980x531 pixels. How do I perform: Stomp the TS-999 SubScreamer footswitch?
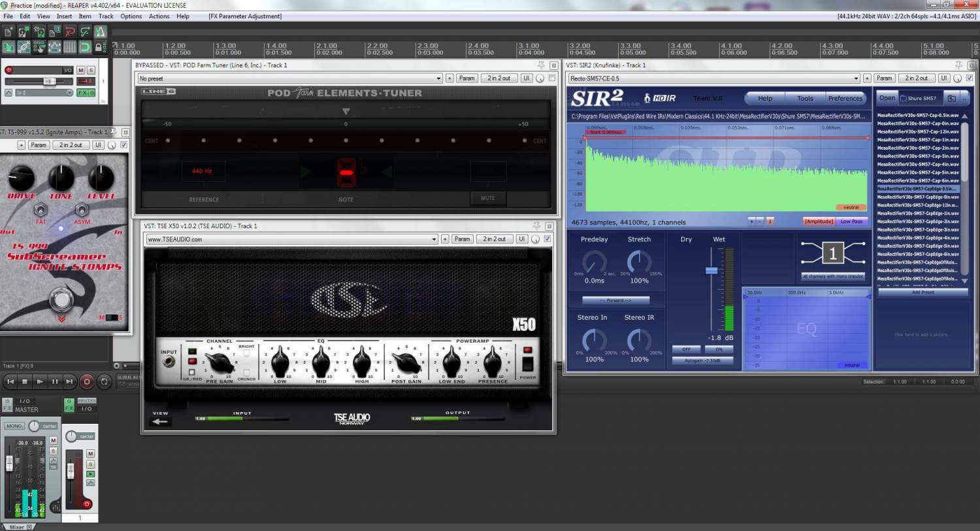click(x=61, y=301)
